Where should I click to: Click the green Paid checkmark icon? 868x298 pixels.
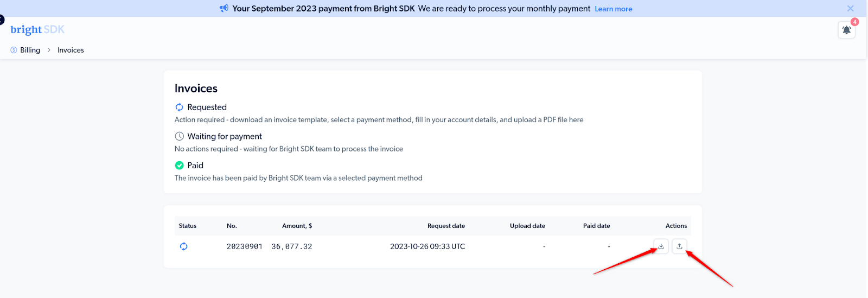[x=180, y=166]
